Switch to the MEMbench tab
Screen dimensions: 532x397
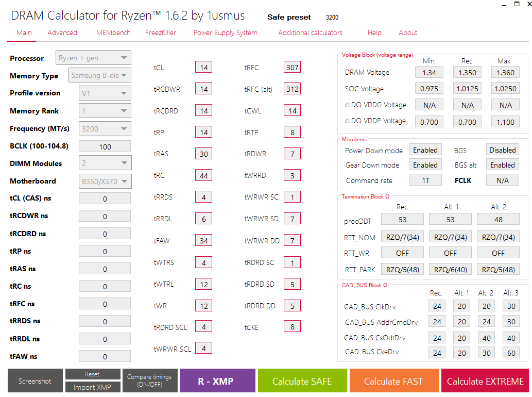click(x=113, y=32)
